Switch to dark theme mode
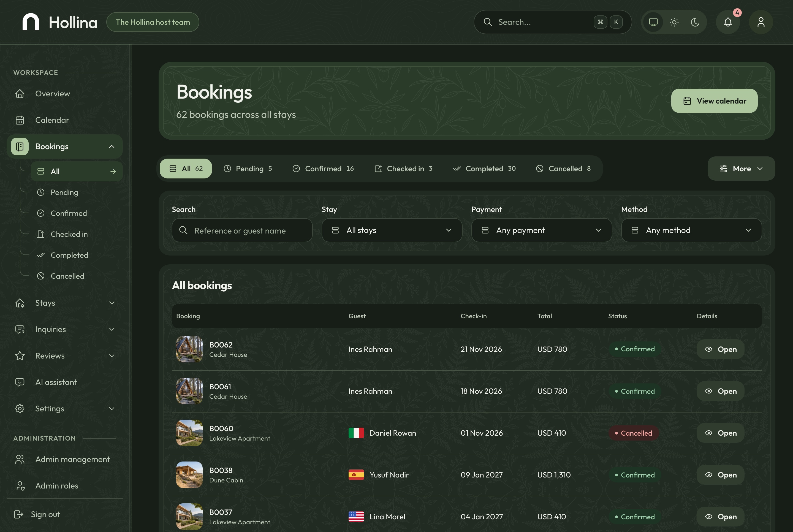The height and width of the screenshot is (532, 793). (x=695, y=22)
